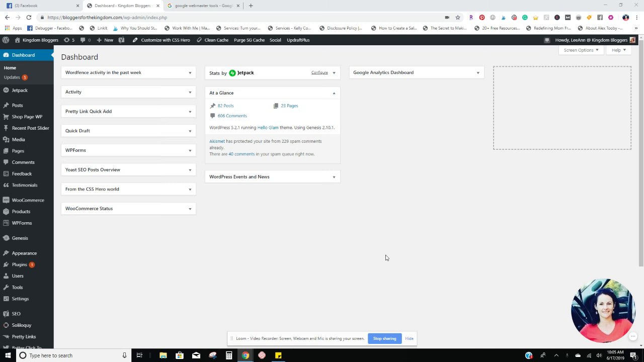Viewport: 644px width, 362px height.
Task: Open Plugins in sidebar
Action: tap(27, 264)
